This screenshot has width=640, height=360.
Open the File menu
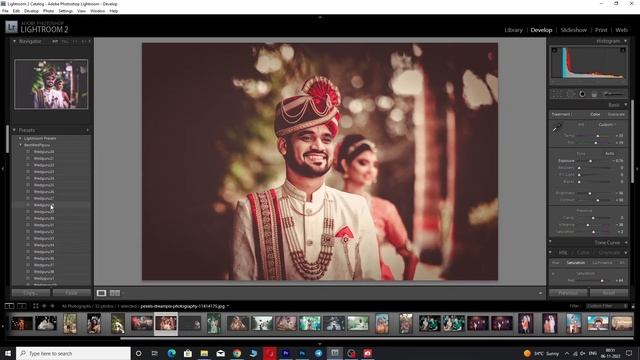coord(5,11)
